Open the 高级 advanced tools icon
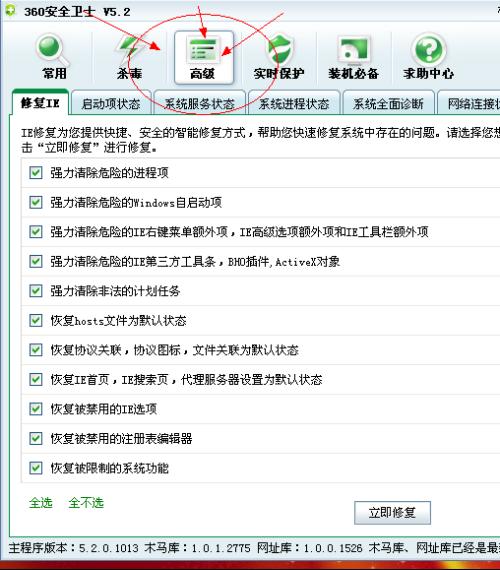Image resolution: width=500 pixels, height=570 pixels. (203, 50)
